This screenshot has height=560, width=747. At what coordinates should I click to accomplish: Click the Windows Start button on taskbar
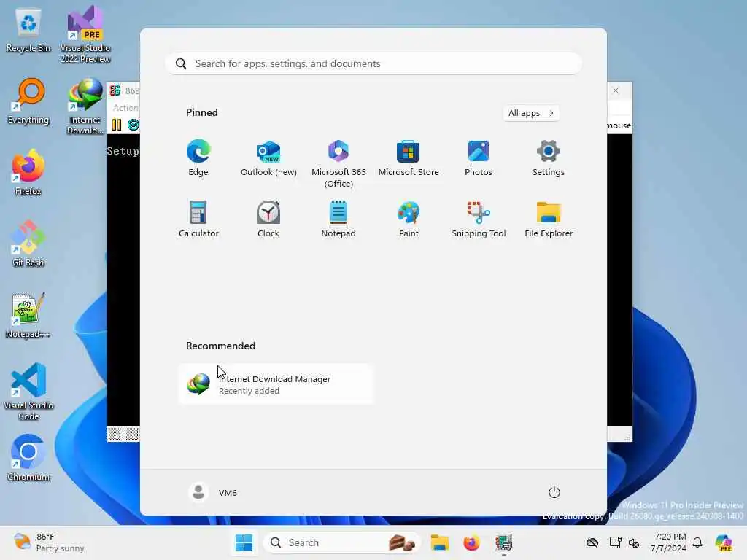(x=244, y=542)
